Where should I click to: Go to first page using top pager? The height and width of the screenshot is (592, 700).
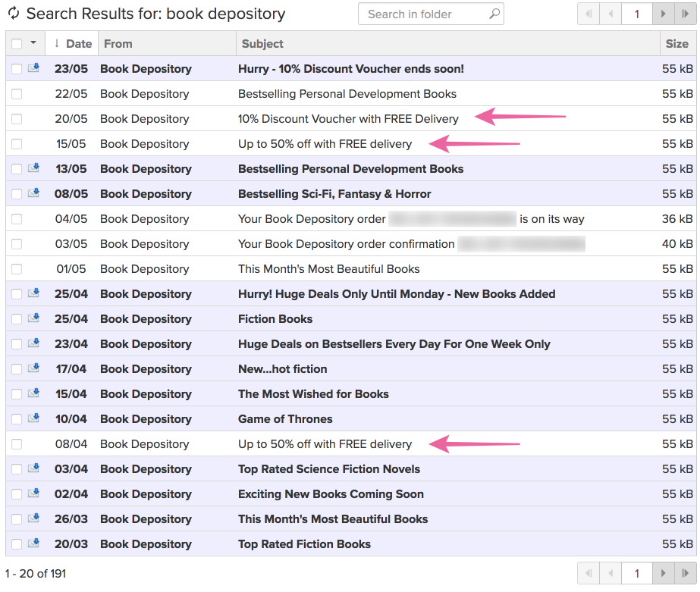click(x=589, y=14)
